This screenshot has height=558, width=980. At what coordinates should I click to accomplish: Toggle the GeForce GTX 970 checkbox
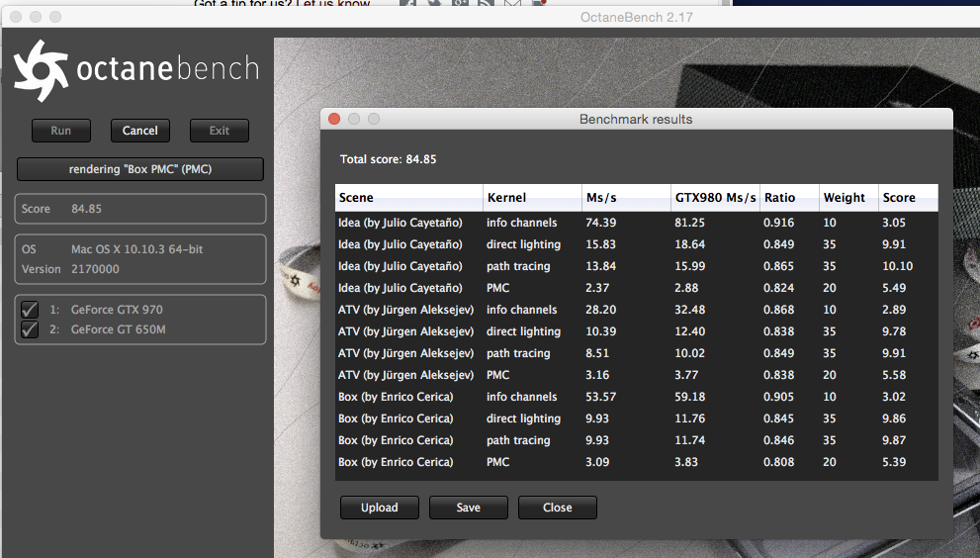coord(30,310)
